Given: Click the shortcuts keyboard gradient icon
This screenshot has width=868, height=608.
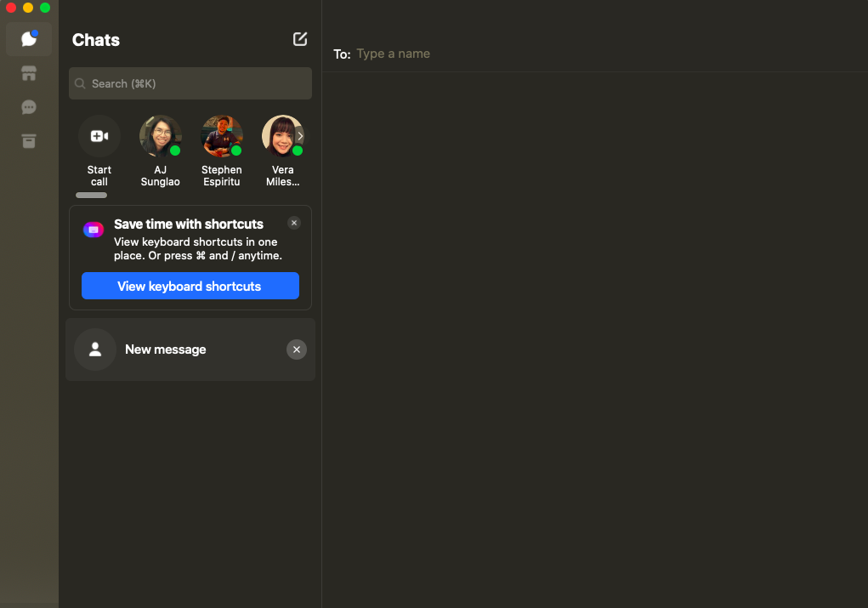Looking at the screenshot, I should point(94,230).
